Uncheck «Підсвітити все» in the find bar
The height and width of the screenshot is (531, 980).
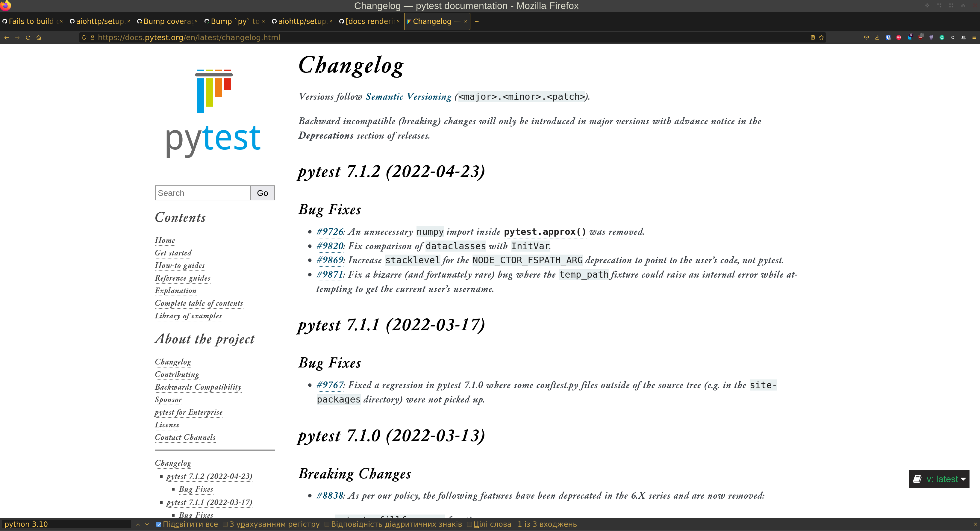[x=159, y=524]
